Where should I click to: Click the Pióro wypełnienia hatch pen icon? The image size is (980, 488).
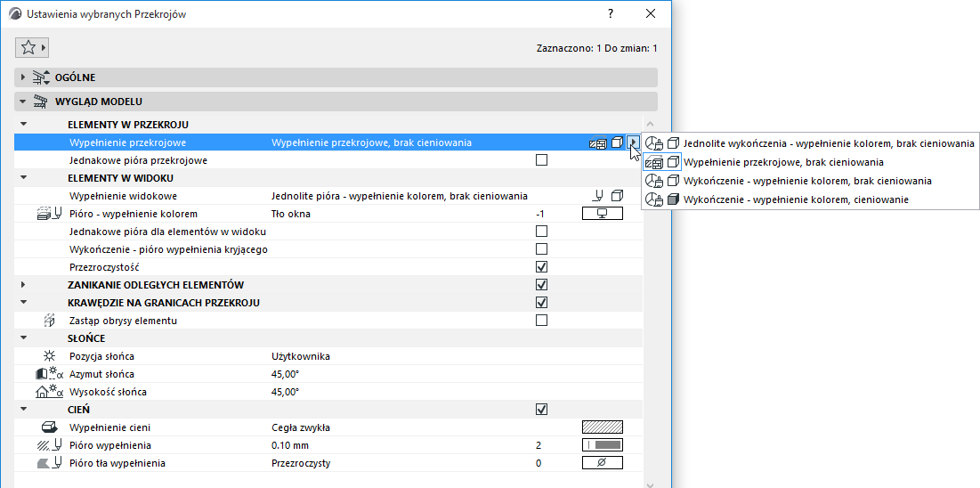(49, 445)
